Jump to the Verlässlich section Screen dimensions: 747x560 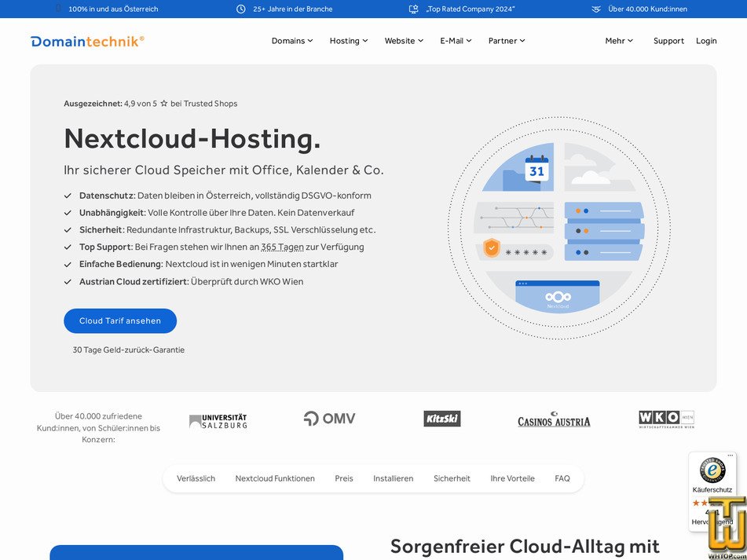196,478
